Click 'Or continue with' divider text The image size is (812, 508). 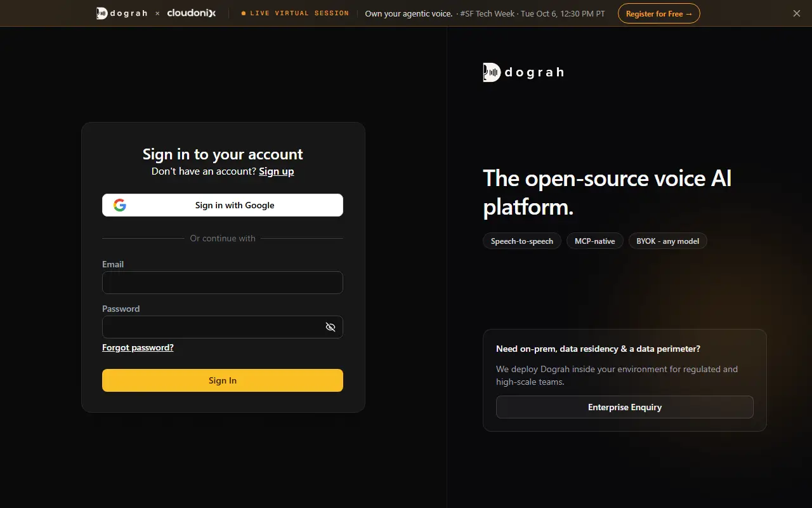click(223, 238)
